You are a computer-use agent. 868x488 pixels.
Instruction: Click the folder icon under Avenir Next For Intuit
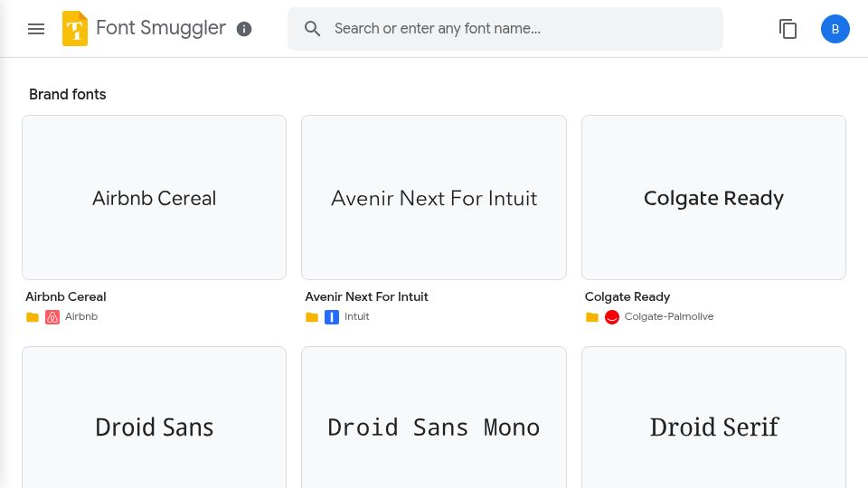[312, 317]
